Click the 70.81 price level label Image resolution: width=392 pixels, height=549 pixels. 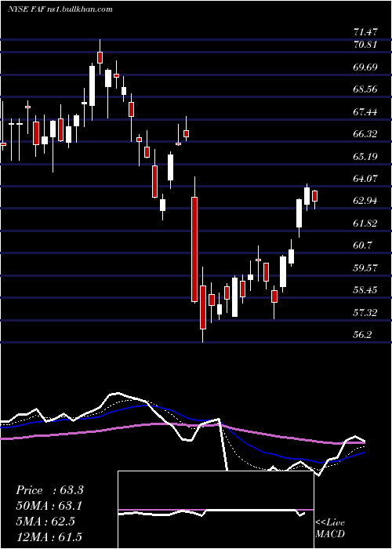(366, 45)
